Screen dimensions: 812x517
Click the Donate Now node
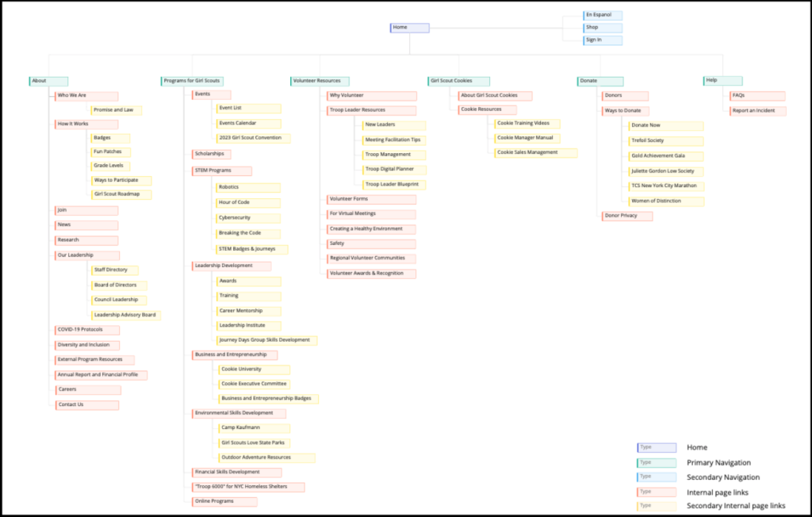pos(666,126)
